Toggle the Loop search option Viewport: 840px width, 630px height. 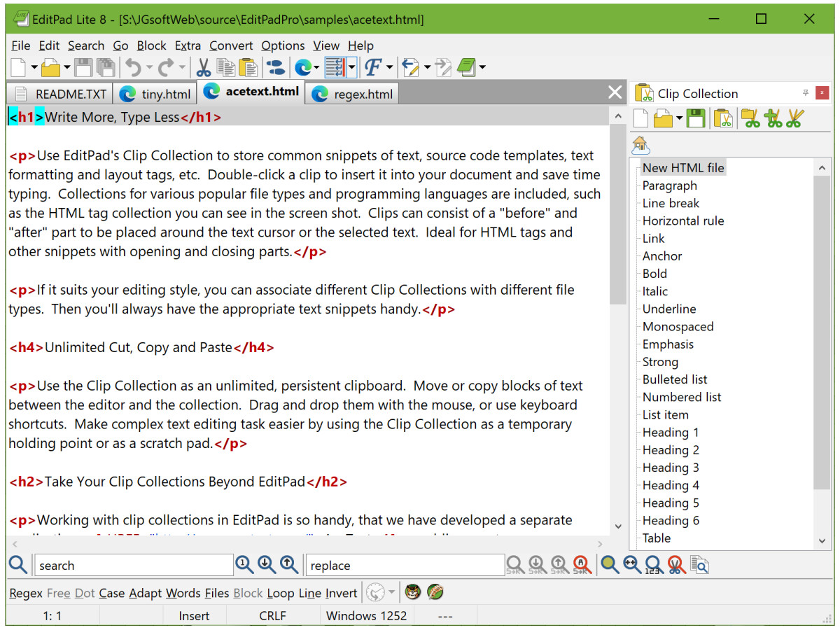[281, 593]
